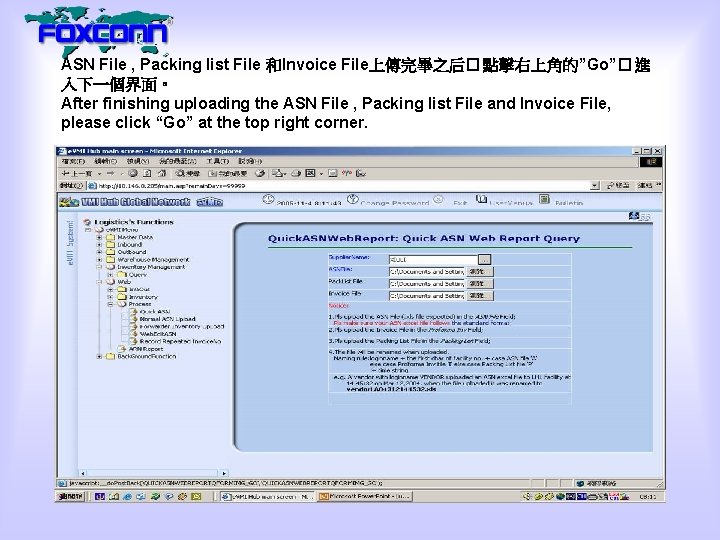The width and height of the screenshot is (720, 540).
Task: Select Record Repeated InvoiceNo in tree
Action: [x=180, y=341]
